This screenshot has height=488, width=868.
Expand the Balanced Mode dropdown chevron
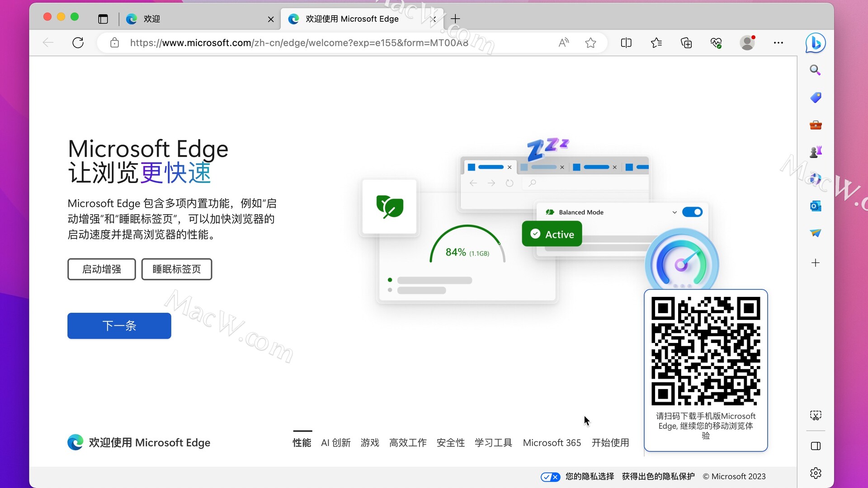click(675, 212)
